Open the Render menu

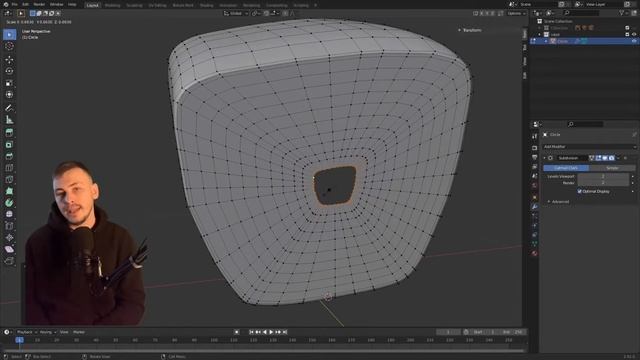coord(39,4)
